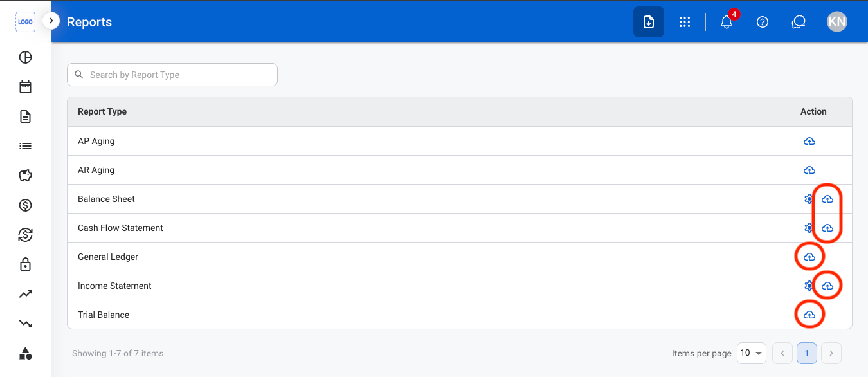The height and width of the screenshot is (377, 868).
Task: Click the logo placeholder in sidebar
Action: [25, 22]
